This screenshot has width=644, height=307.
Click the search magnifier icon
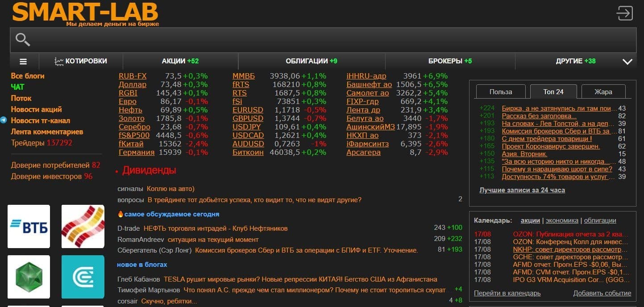23,40
